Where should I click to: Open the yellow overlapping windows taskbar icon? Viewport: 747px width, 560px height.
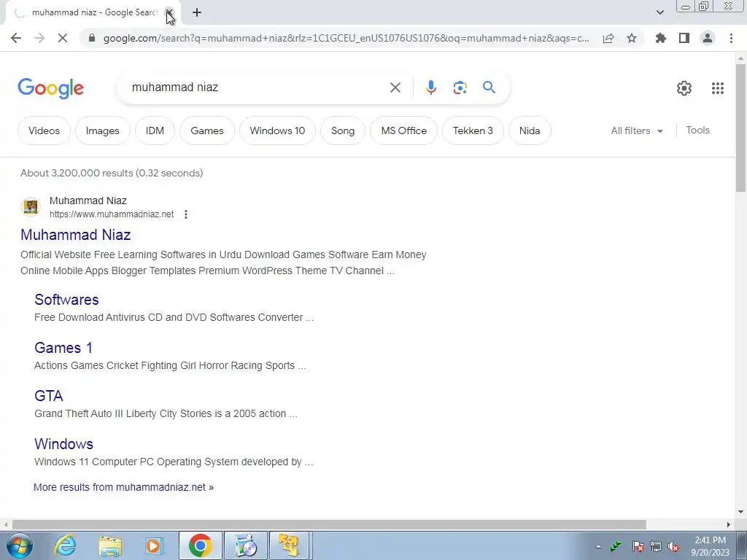tap(290, 545)
